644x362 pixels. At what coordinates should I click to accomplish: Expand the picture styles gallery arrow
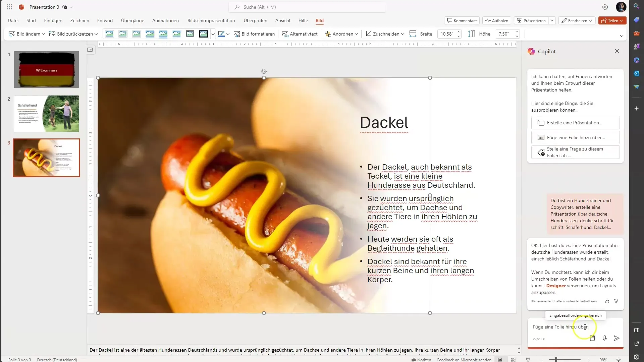213,34
